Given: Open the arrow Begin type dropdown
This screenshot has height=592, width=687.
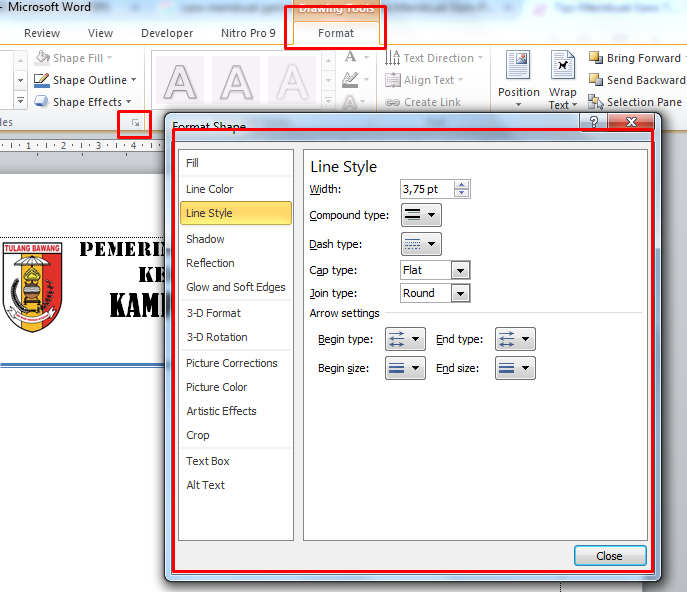Looking at the screenshot, I should [x=405, y=339].
